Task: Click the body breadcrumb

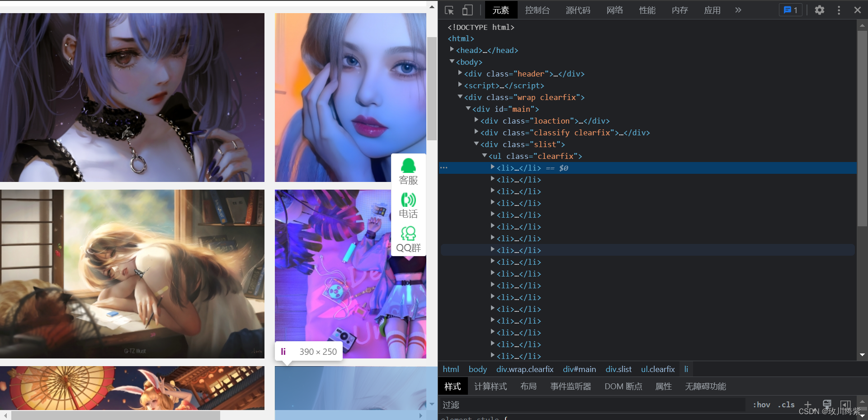Action: pos(477,369)
